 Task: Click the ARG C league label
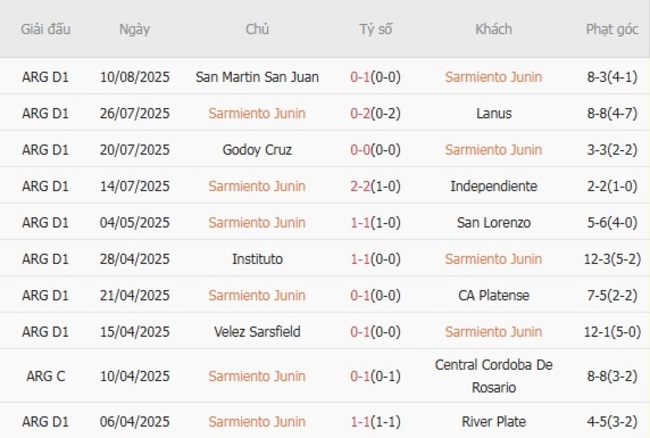(46, 376)
